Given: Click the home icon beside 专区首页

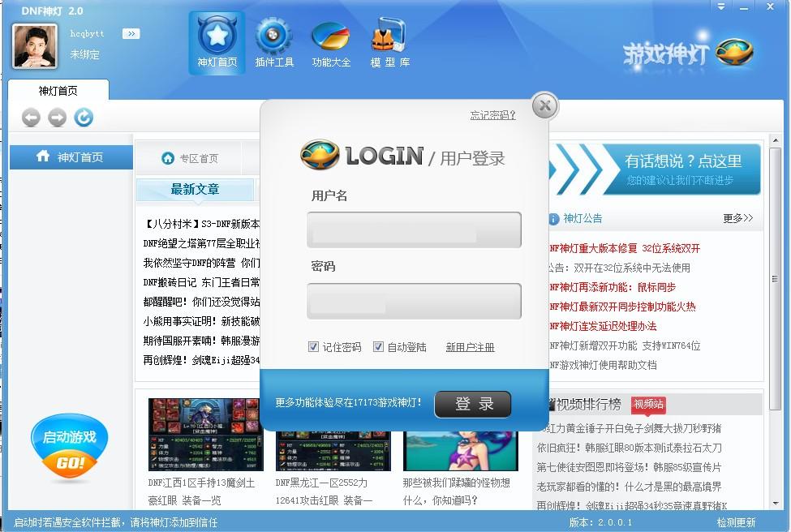Looking at the screenshot, I should click(x=167, y=158).
